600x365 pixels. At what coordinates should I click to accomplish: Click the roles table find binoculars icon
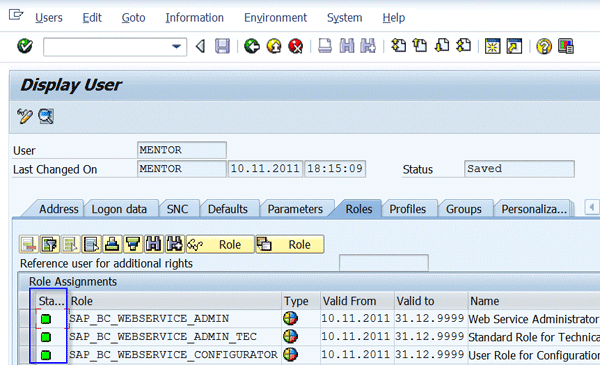(154, 244)
